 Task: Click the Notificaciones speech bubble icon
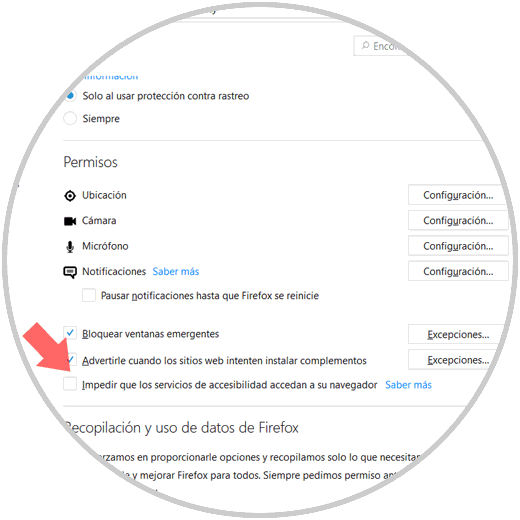click(x=70, y=272)
